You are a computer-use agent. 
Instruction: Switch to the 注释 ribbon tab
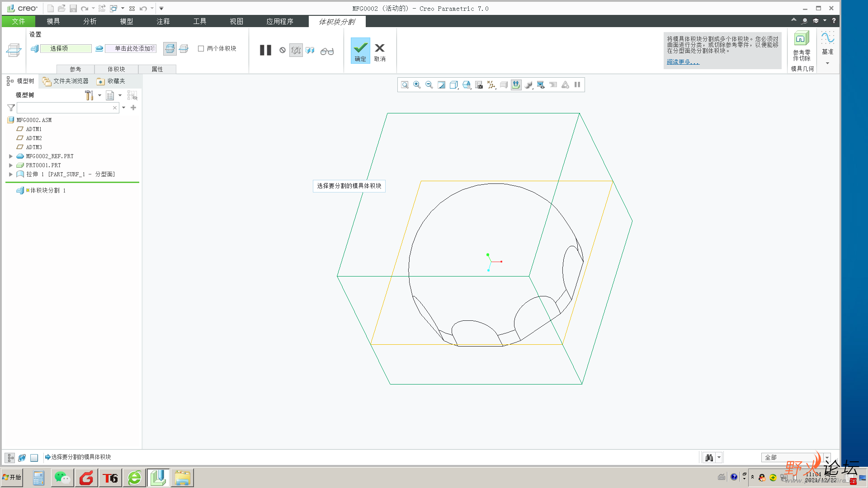click(x=163, y=21)
